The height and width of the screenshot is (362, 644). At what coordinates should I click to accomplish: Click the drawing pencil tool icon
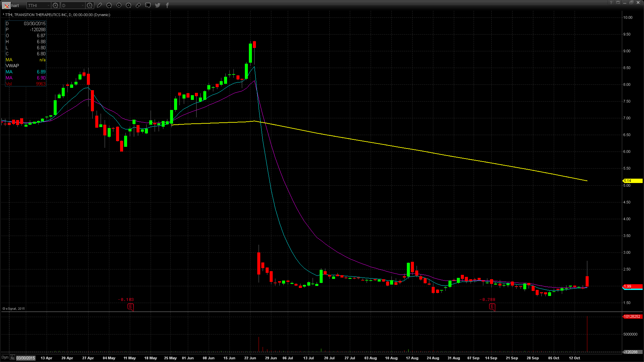tap(99, 5)
